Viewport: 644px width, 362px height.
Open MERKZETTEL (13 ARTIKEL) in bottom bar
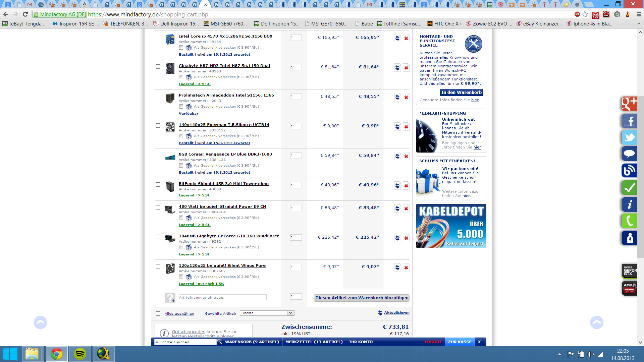(x=314, y=342)
